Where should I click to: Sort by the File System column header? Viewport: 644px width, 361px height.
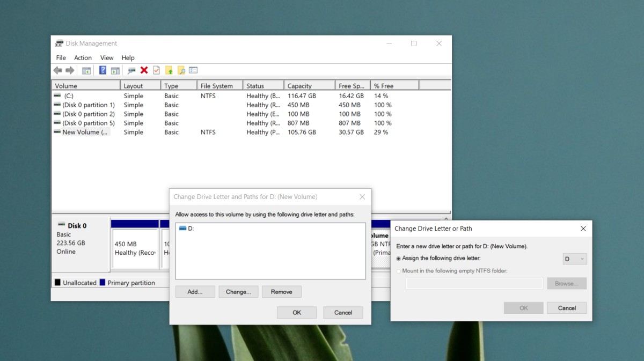pyautogui.click(x=219, y=86)
